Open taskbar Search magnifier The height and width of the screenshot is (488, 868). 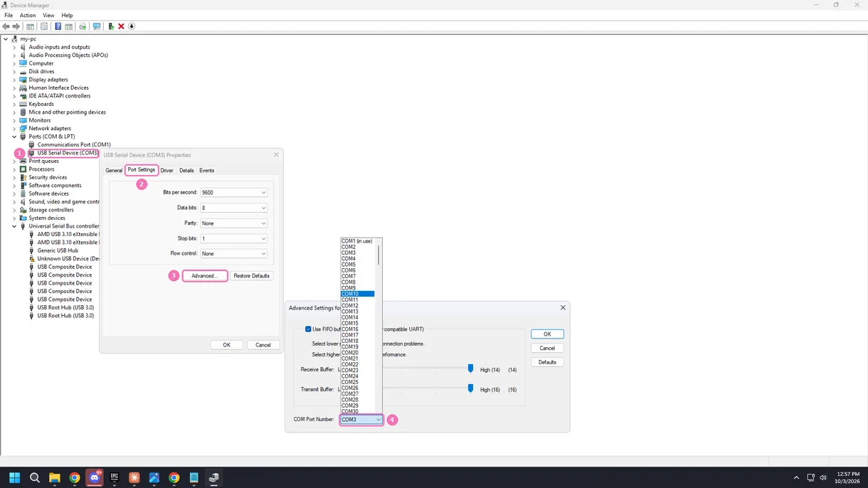point(34,478)
